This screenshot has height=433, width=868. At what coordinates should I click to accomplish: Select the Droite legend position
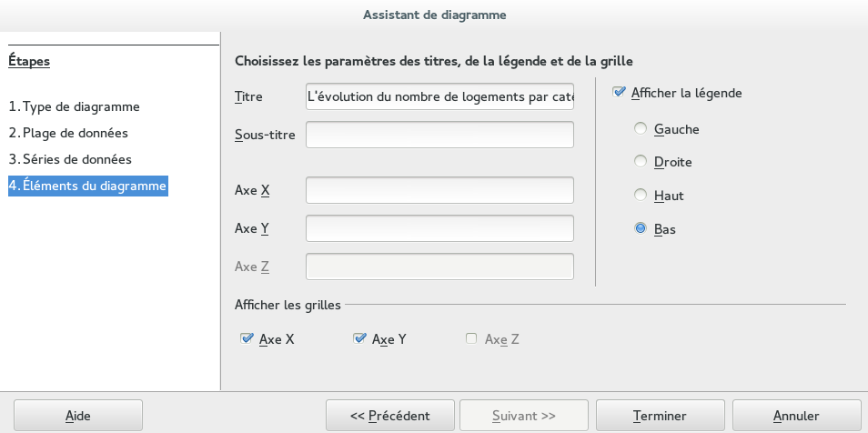[x=641, y=162]
